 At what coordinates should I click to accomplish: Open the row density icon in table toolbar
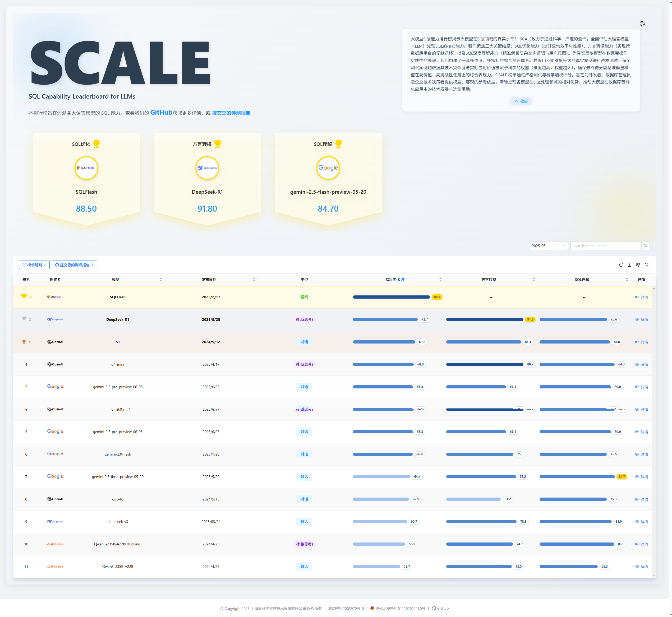[x=630, y=265]
